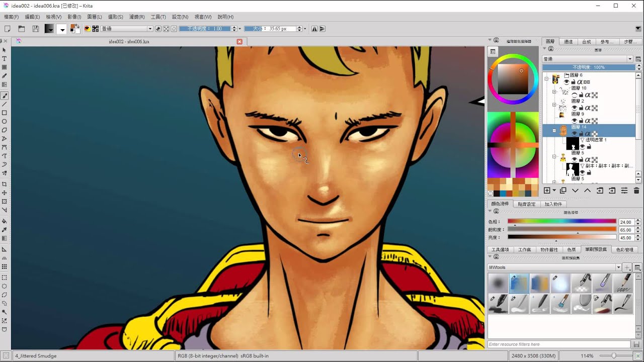Delete layer with the trash icon
Viewport: 644px width, 362px height.
coord(636,191)
